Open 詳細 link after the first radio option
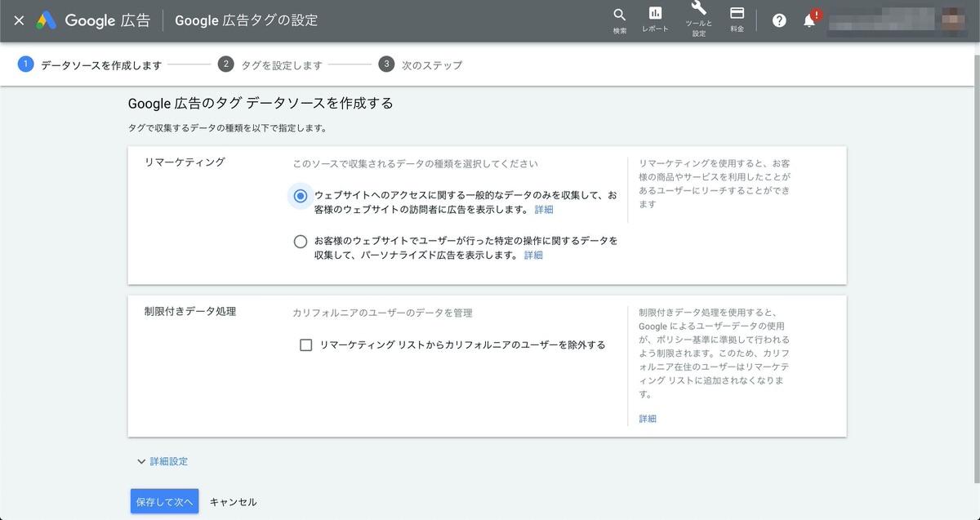The image size is (980, 520). click(544, 210)
